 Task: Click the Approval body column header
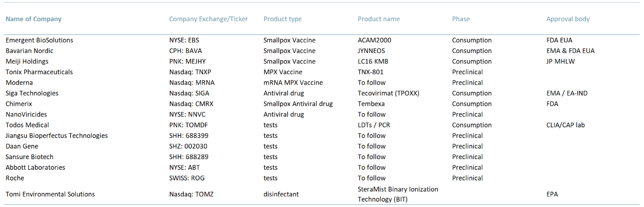pos(568,19)
